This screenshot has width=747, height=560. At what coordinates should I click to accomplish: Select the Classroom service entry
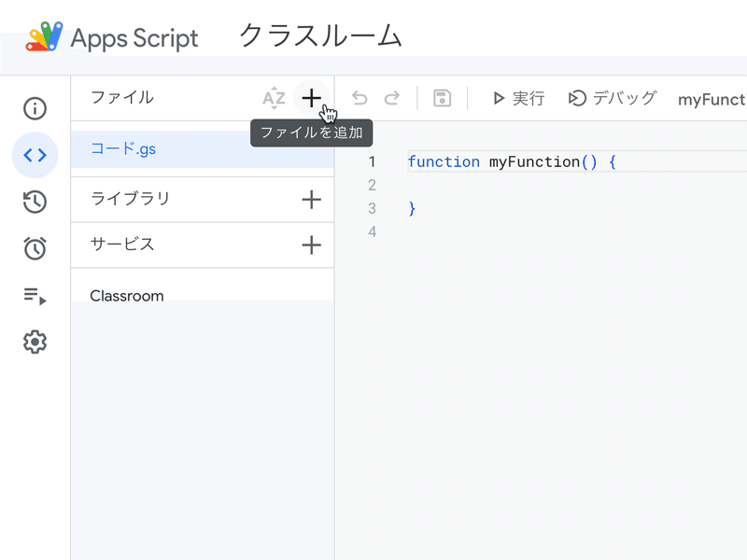click(x=127, y=295)
